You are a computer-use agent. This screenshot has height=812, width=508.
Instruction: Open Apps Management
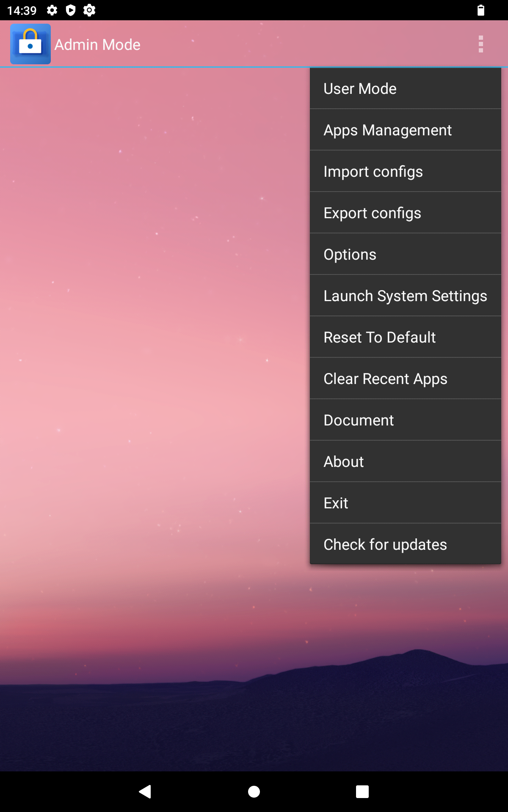[405, 130]
